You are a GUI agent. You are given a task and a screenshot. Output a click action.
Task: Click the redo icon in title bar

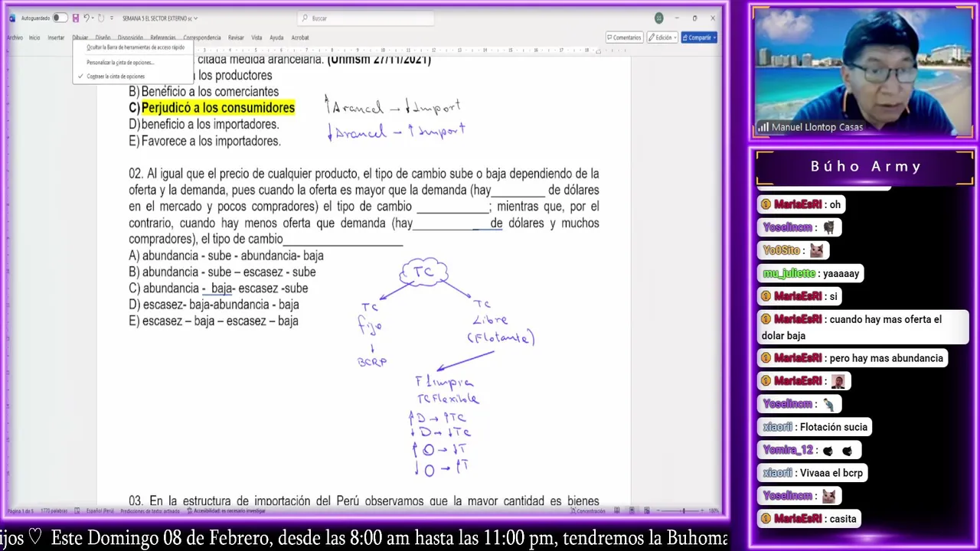pos(100,18)
